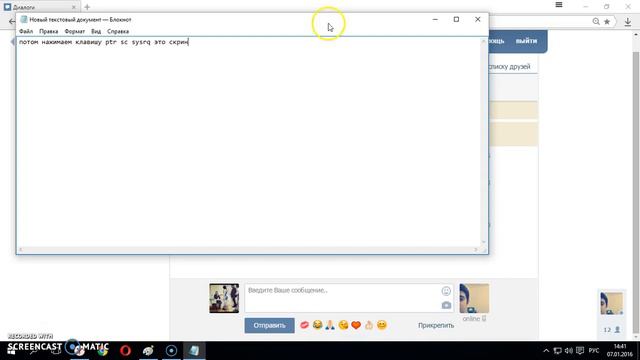The image size is (640, 360).
Task: Insert the smiling face emoji
Action: point(382,325)
